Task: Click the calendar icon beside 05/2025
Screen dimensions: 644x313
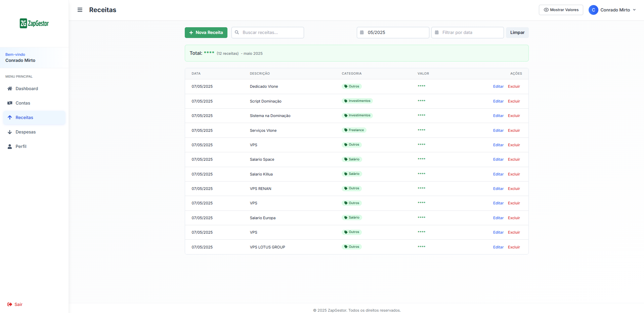Action: (362, 32)
